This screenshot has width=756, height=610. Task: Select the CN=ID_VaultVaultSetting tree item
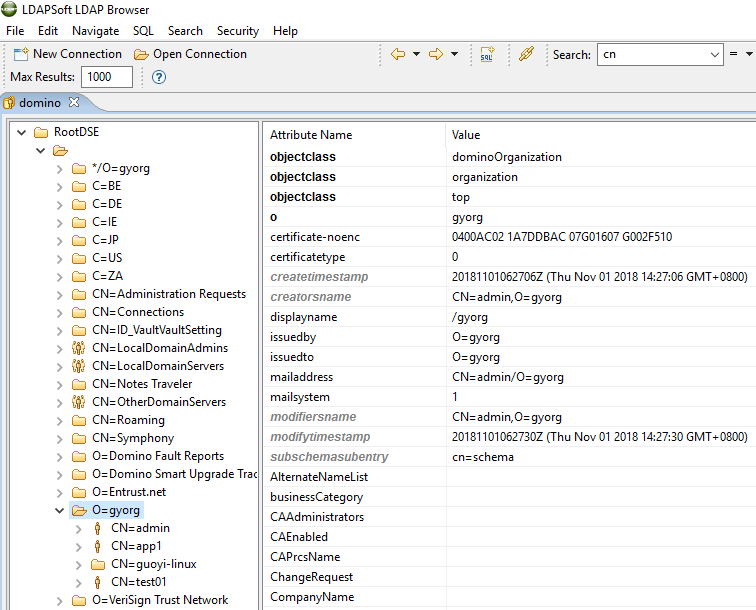(157, 330)
